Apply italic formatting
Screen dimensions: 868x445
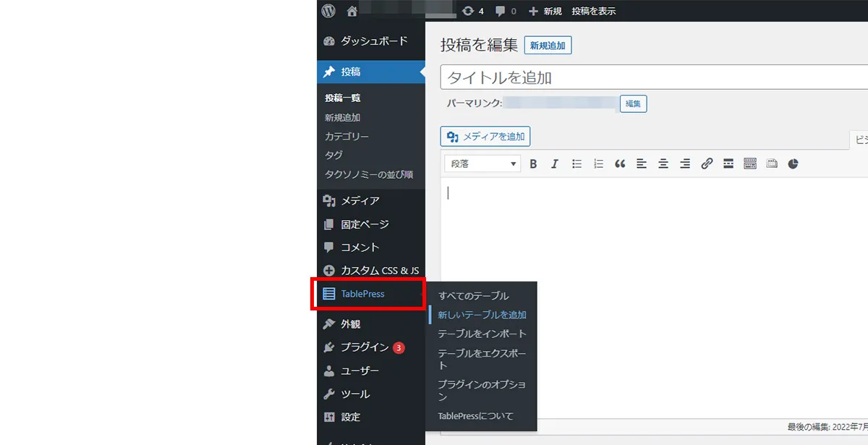(x=555, y=163)
